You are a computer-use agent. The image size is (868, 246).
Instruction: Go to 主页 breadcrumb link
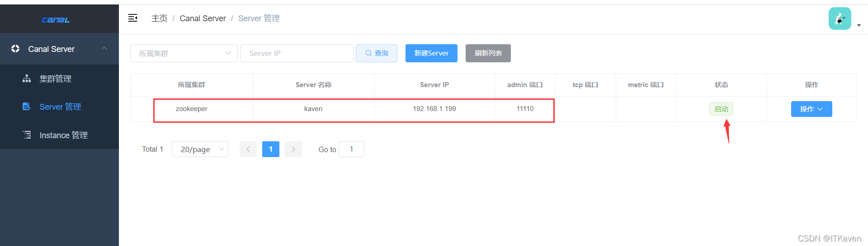[159, 18]
